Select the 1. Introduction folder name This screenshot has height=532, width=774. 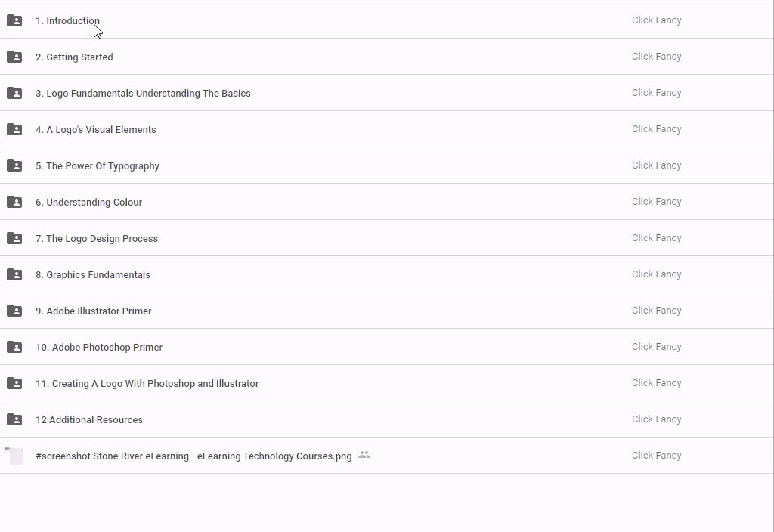[x=67, y=21]
